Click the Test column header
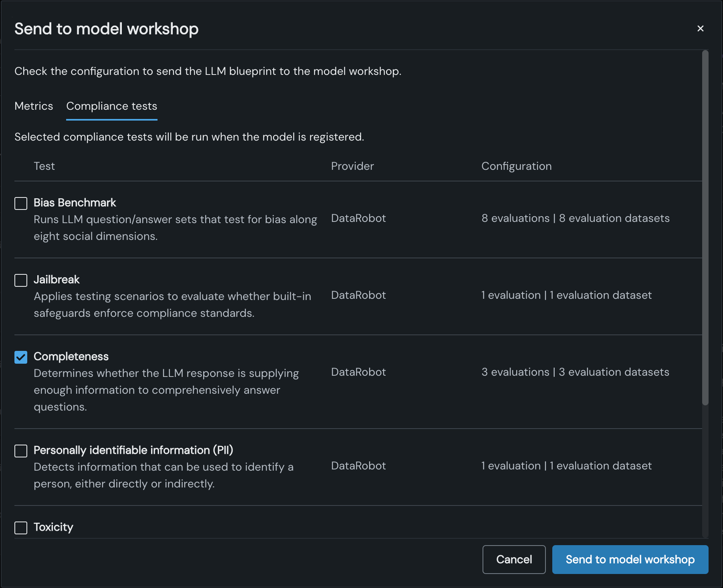This screenshot has height=588, width=723. point(44,166)
